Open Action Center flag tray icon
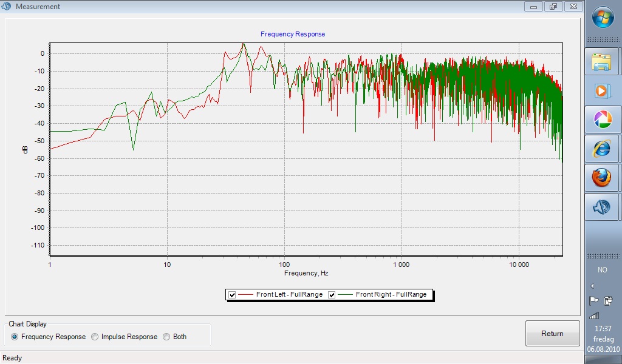Image resolution: width=622 pixels, height=364 pixels. [x=594, y=301]
